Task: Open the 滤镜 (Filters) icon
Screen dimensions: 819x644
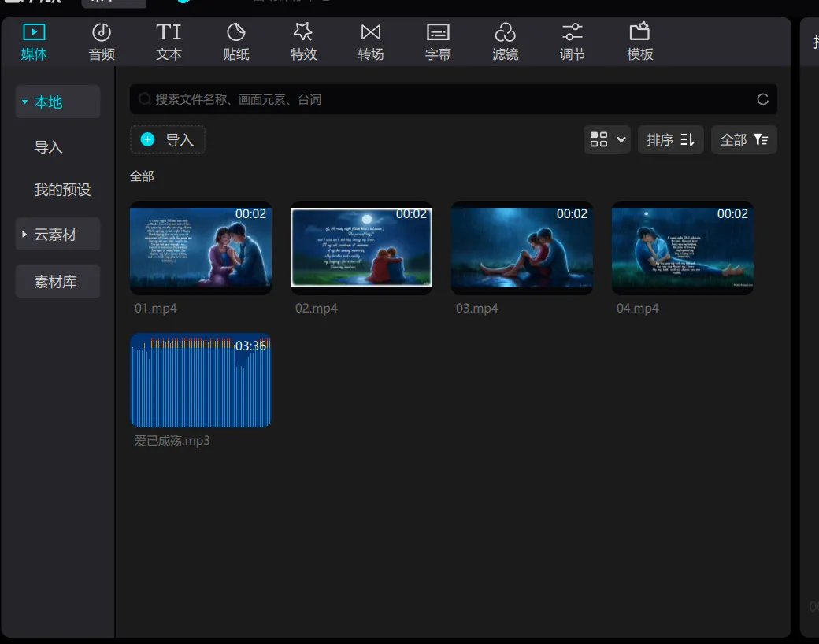Action: click(505, 33)
